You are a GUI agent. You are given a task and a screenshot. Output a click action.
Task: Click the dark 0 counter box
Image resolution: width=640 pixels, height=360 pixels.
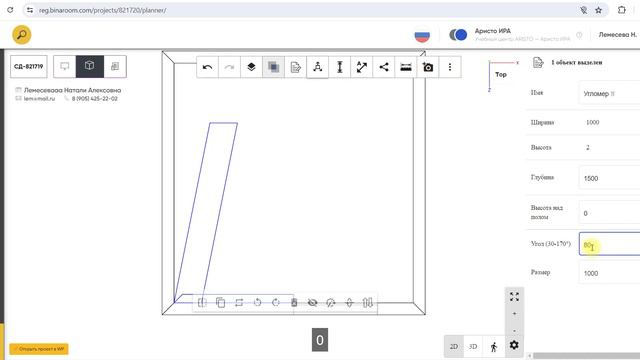[x=320, y=340]
